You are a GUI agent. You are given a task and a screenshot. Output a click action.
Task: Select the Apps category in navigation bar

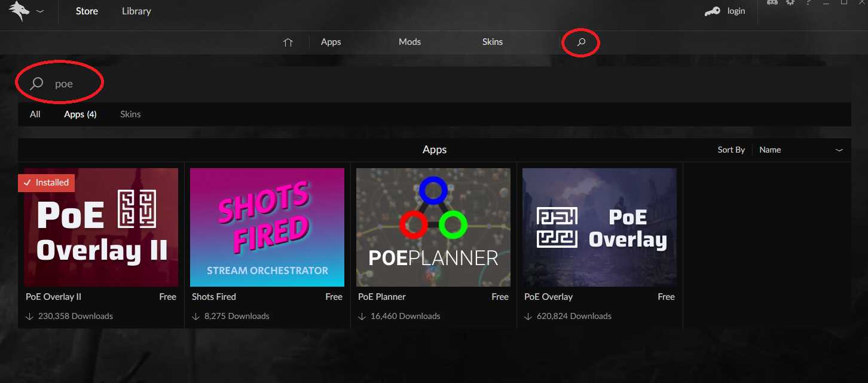tap(331, 42)
